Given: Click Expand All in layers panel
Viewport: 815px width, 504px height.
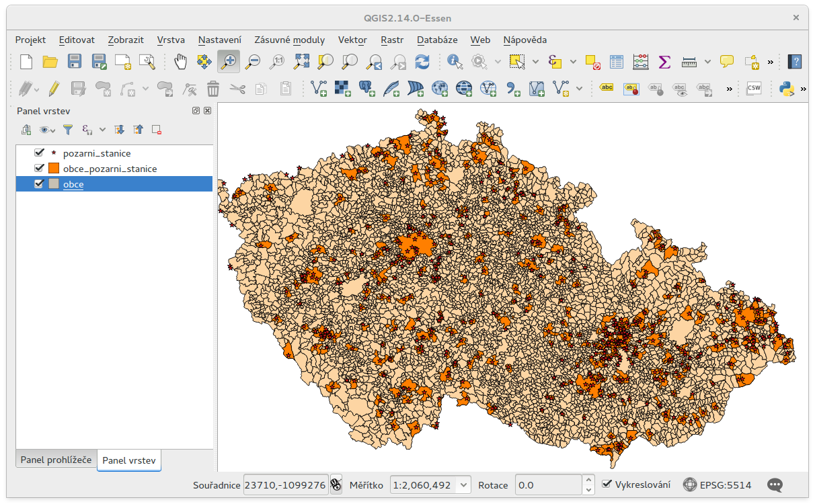Looking at the screenshot, I should 120,130.
